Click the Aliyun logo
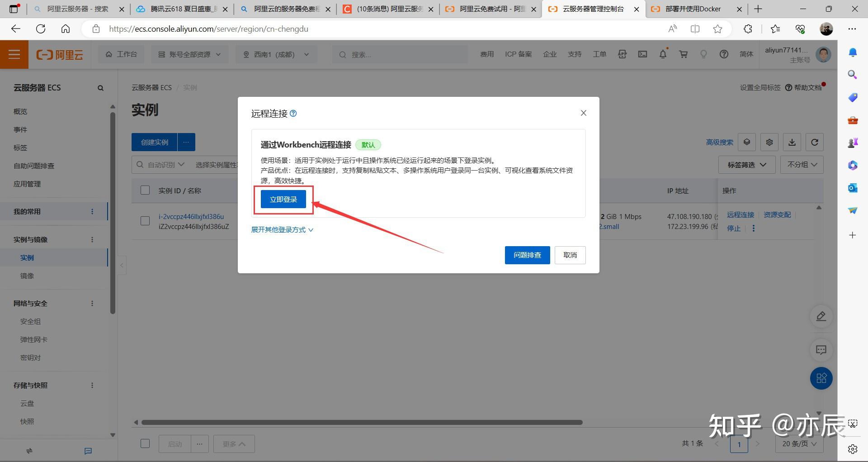Screen dimensions: 868x462 pos(60,55)
